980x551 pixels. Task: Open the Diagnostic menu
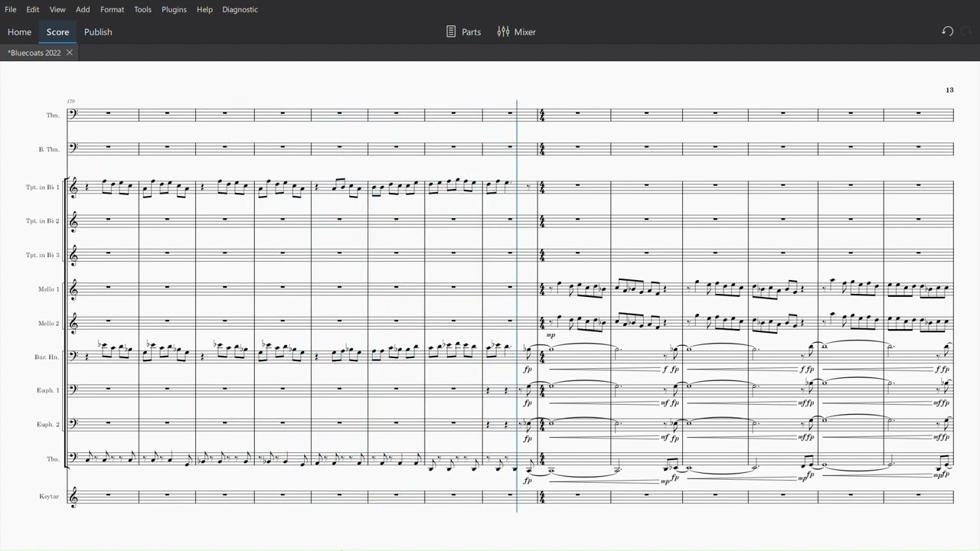pos(240,9)
